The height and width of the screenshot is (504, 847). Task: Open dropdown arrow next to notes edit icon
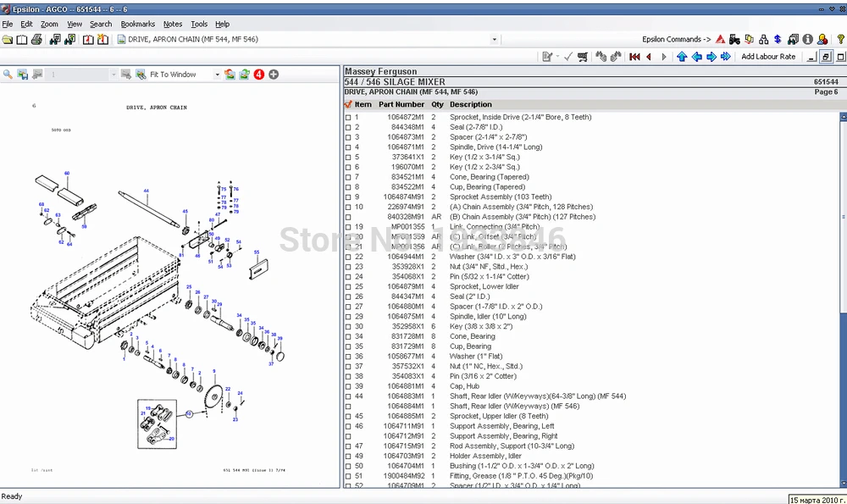click(x=557, y=57)
